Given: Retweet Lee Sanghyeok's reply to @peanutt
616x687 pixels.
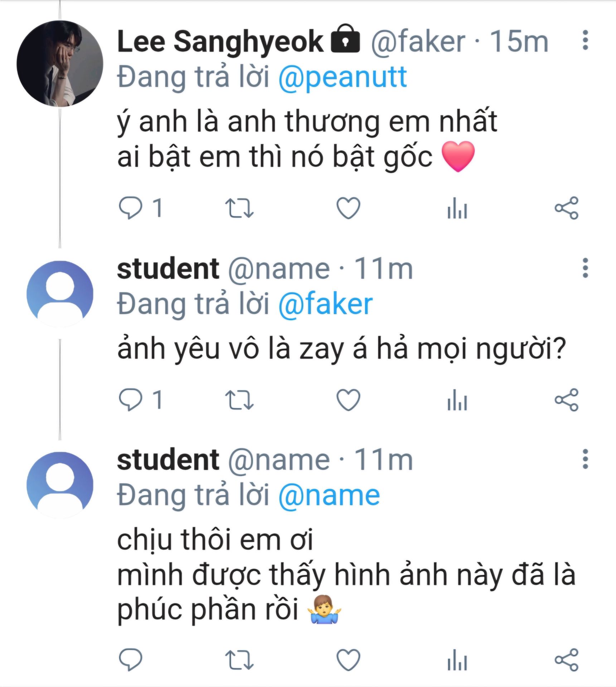Looking at the screenshot, I should pos(239,208).
